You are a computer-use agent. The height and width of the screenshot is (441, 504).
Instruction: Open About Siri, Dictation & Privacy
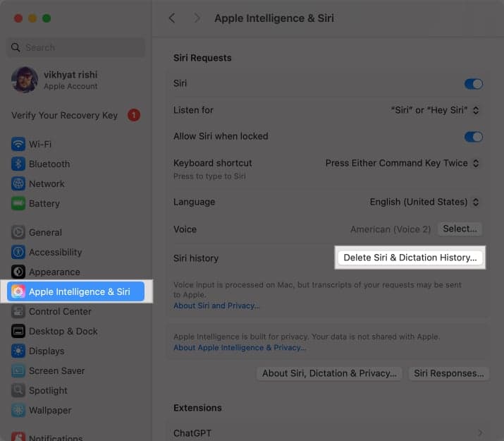pyautogui.click(x=329, y=373)
